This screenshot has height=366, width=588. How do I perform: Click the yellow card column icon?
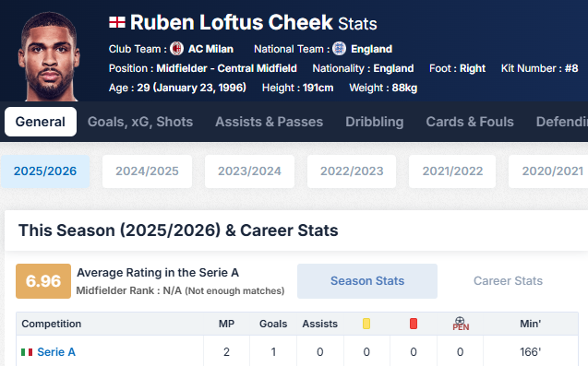coord(366,324)
